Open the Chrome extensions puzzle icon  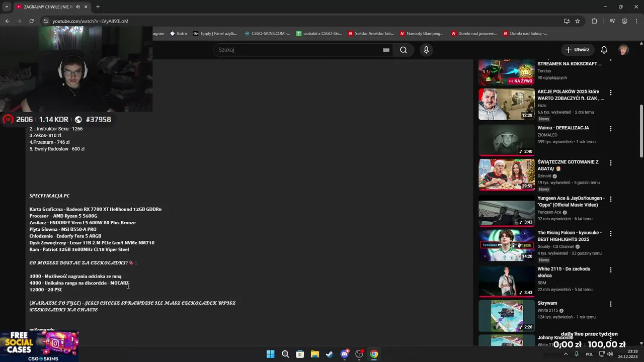click(x=594, y=21)
